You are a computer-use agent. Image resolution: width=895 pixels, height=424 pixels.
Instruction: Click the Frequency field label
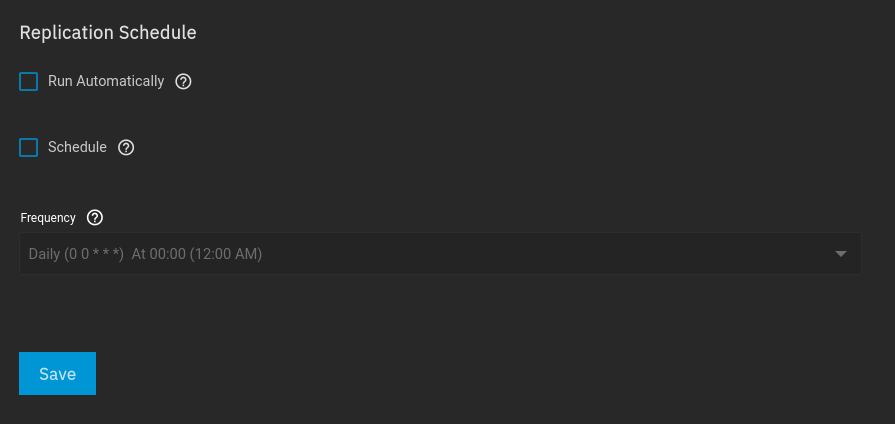tap(48, 218)
